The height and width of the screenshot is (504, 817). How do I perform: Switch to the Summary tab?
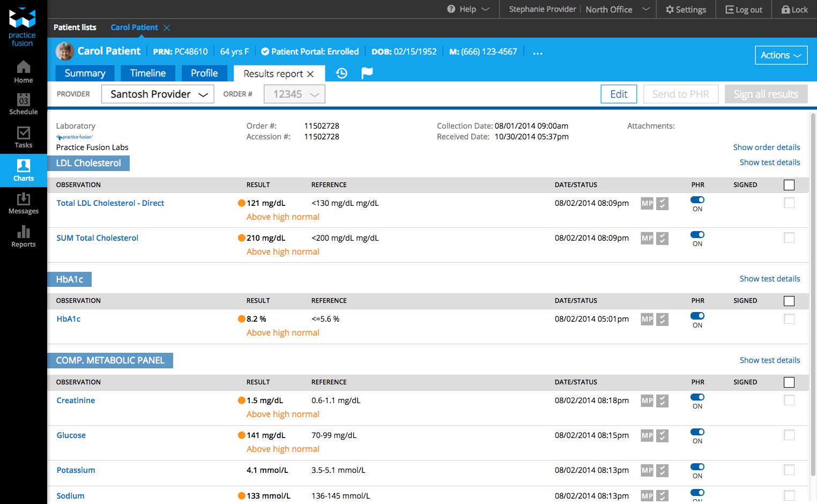[85, 73]
